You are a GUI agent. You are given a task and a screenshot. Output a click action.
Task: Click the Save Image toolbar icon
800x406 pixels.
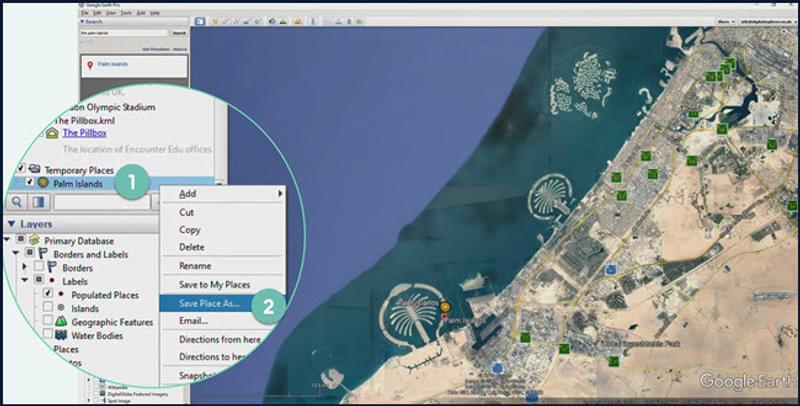pos(349,21)
